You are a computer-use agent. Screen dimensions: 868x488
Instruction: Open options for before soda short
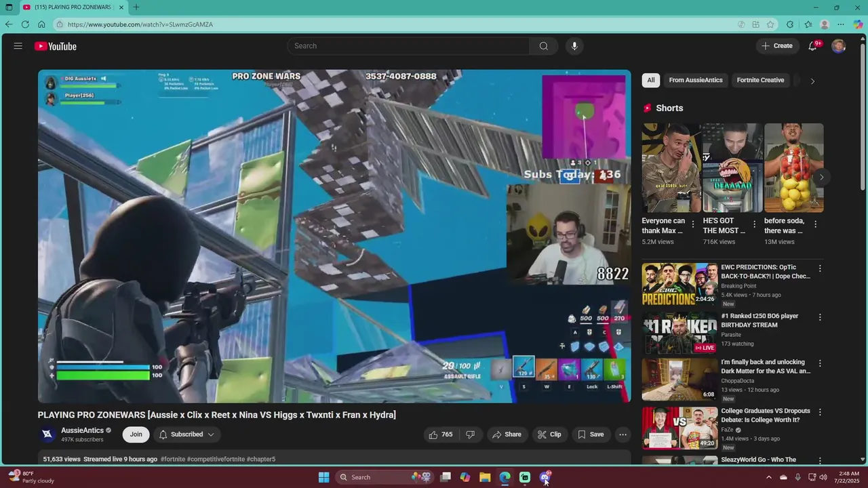pos(815,224)
